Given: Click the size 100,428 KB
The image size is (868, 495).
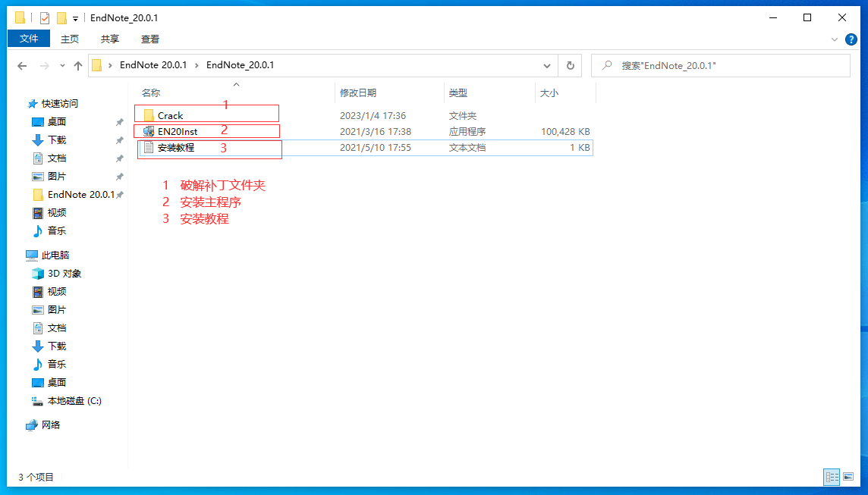Looking at the screenshot, I should click(565, 132).
